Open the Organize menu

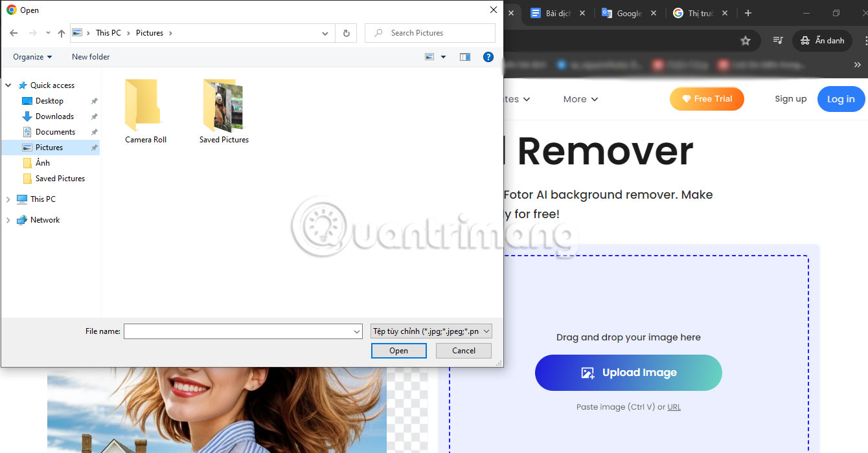click(32, 57)
